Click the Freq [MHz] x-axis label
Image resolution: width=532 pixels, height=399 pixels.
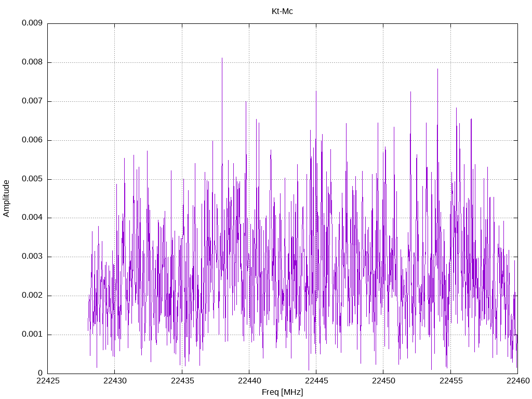[x=282, y=392]
